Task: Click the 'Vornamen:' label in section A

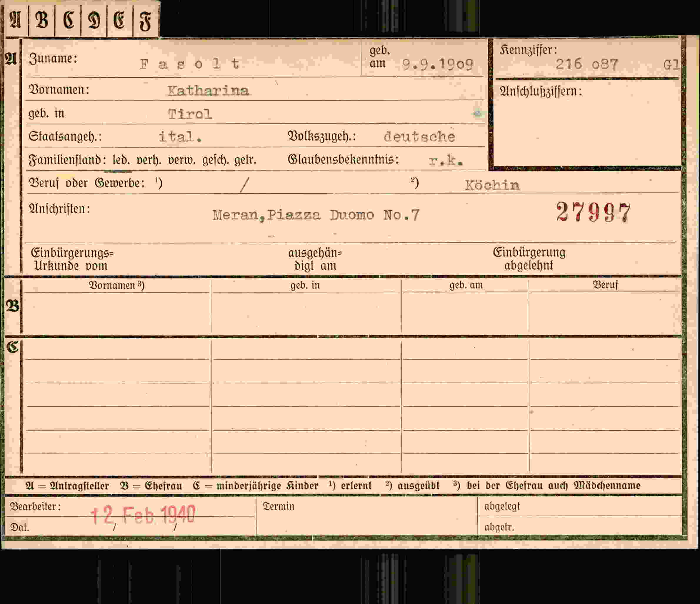Action: [x=59, y=90]
